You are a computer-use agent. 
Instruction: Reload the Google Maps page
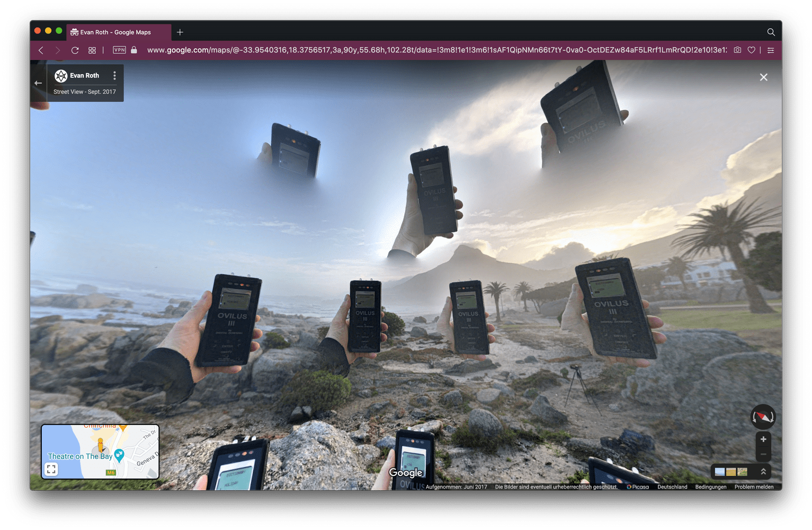75,50
